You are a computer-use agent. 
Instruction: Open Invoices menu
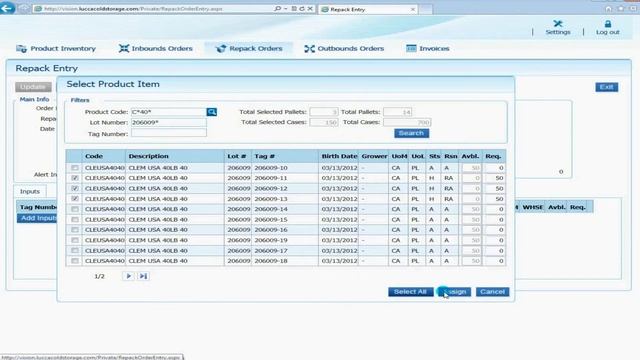click(428, 49)
